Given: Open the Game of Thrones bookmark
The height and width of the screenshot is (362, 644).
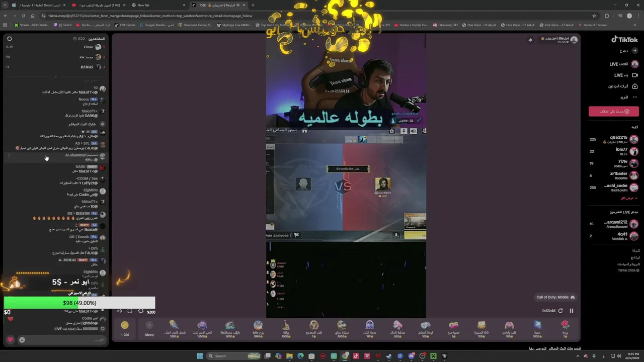Looking at the screenshot, I should point(592,25).
